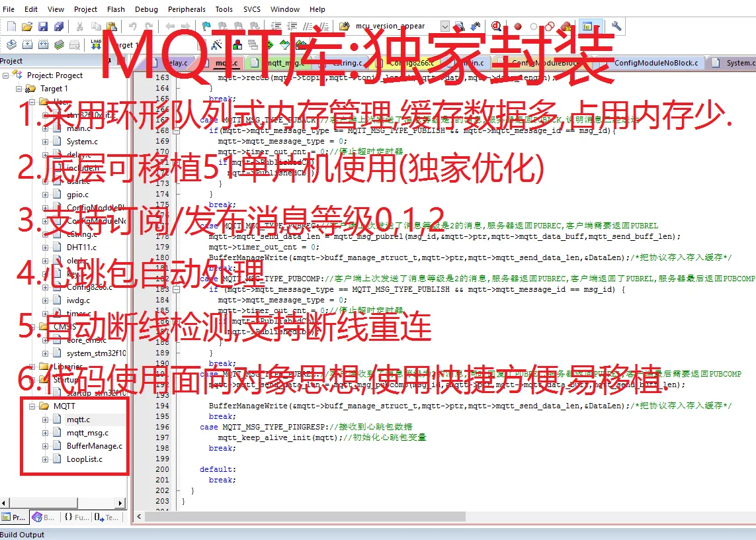Show Books tab in project pane
Screen dimensions: 756x540
[x=44, y=517]
